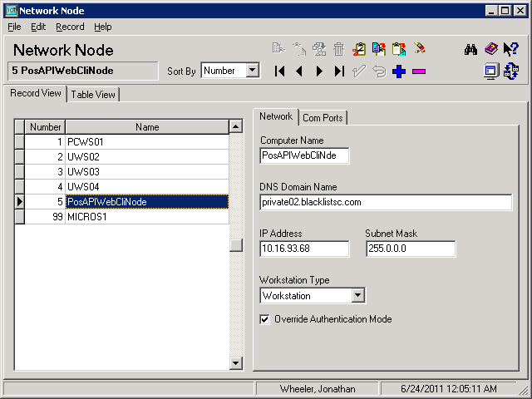Screen dimensions: 532x399
Task: Open the purple help book icon
Action: (x=491, y=49)
